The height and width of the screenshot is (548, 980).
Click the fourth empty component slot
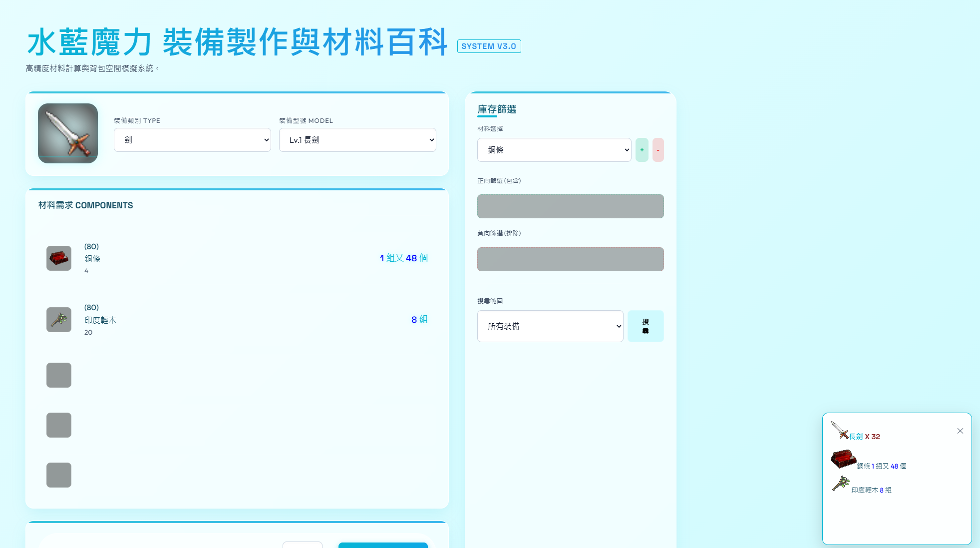point(59,425)
